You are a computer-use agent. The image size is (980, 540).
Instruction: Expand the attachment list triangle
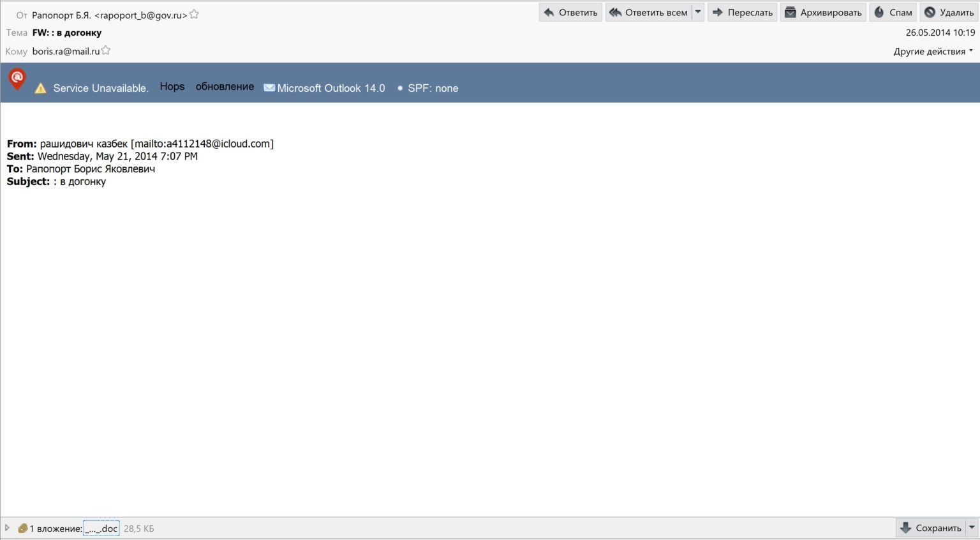pos(8,528)
